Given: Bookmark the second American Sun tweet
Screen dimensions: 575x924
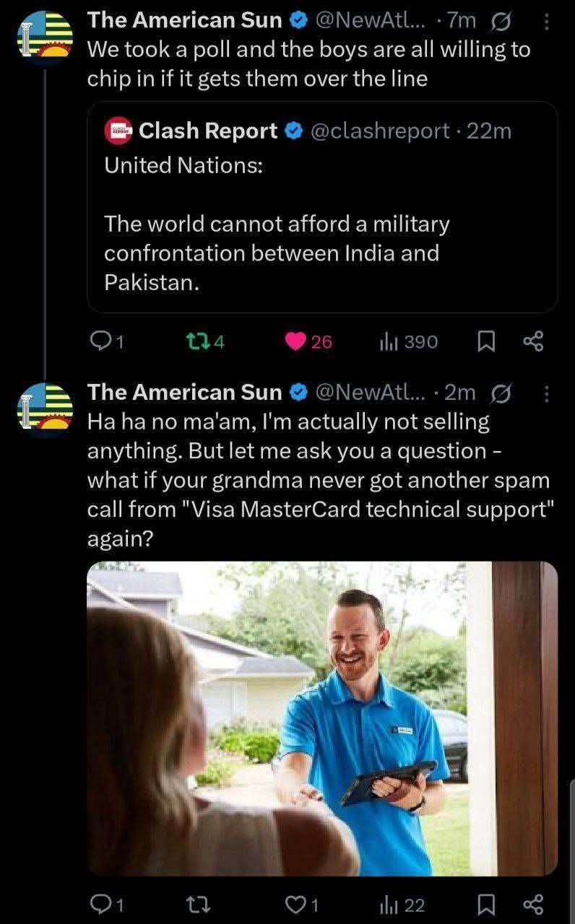Looking at the screenshot, I should pos(488,905).
